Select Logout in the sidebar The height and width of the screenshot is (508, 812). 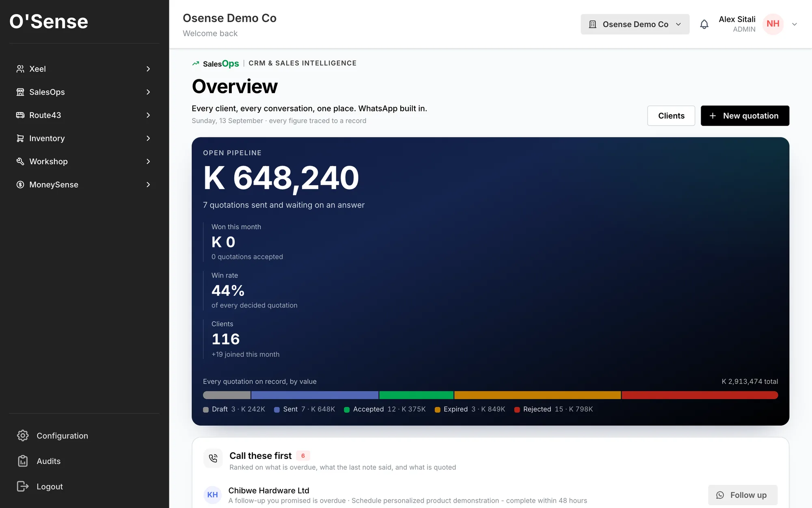(50, 486)
